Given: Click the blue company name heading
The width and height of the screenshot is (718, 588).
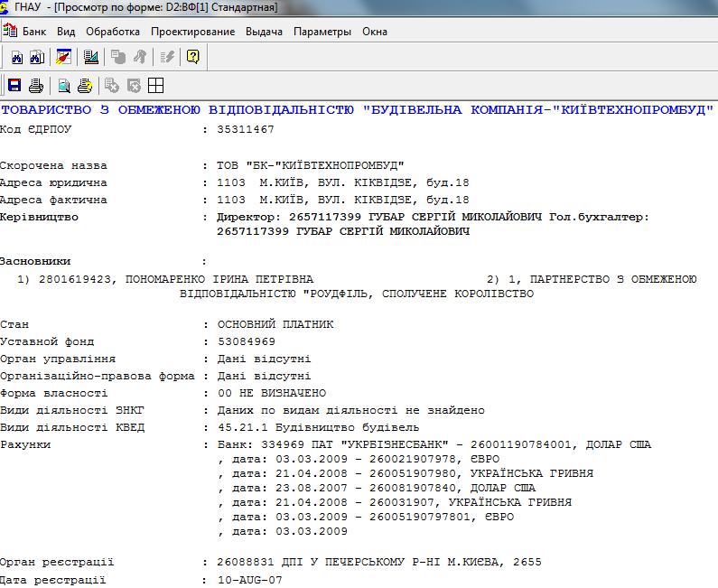Looking at the screenshot, I should click(x=357, y=110).
